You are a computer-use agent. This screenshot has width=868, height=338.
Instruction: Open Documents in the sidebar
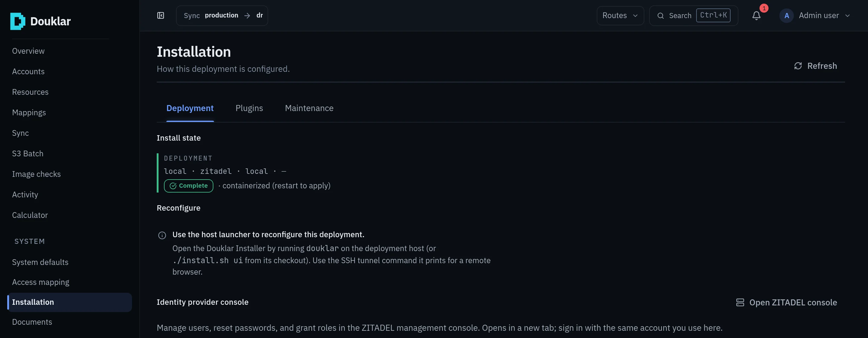pyautogui.click(x=32, y=322)
